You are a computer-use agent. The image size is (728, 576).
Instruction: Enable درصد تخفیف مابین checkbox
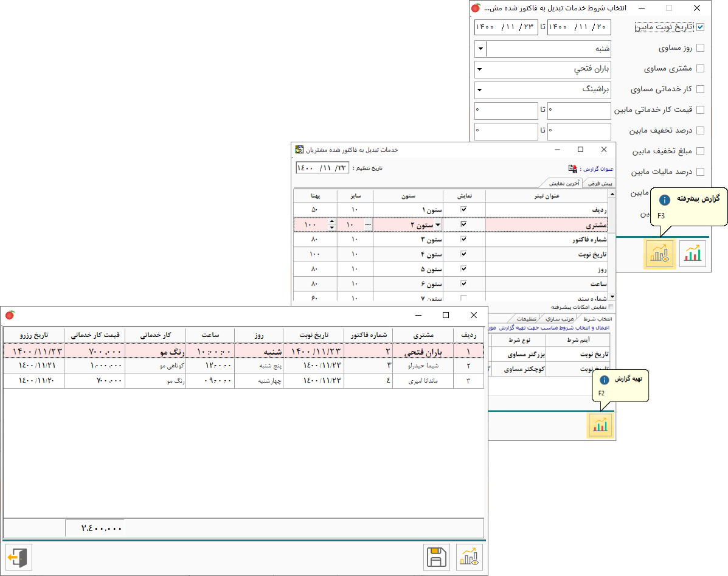700,130
